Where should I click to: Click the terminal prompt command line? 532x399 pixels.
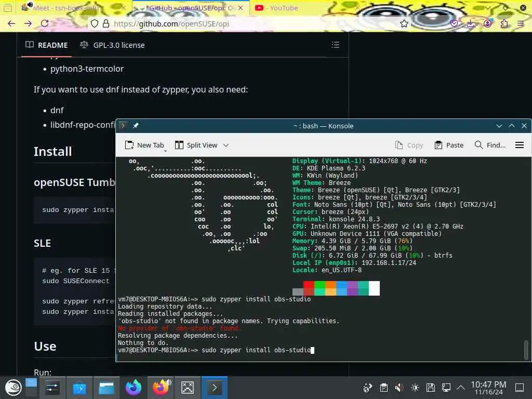(216, 350)
